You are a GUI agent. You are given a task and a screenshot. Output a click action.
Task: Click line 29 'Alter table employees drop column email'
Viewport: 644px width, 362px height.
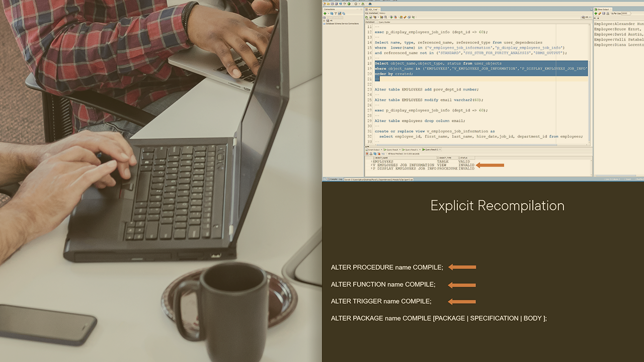tap(420, 121)
